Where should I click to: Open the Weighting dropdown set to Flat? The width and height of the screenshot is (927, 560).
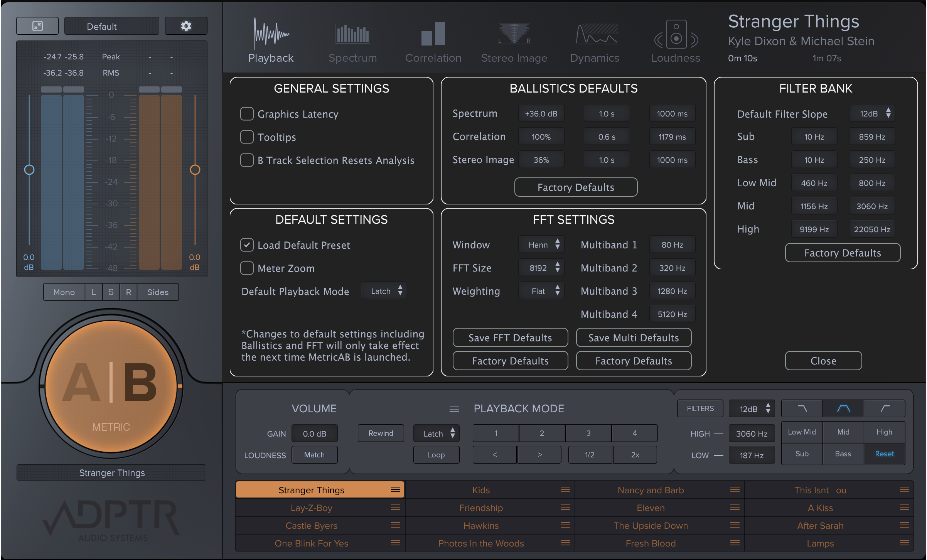click(541, 291)
